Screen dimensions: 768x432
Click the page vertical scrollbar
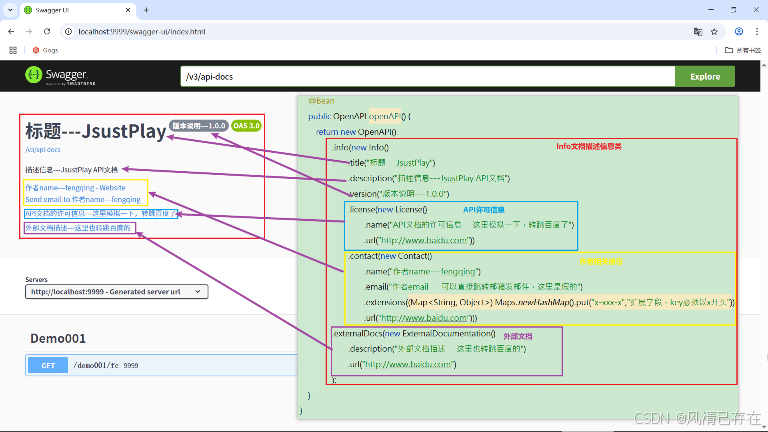pos(764,245)
